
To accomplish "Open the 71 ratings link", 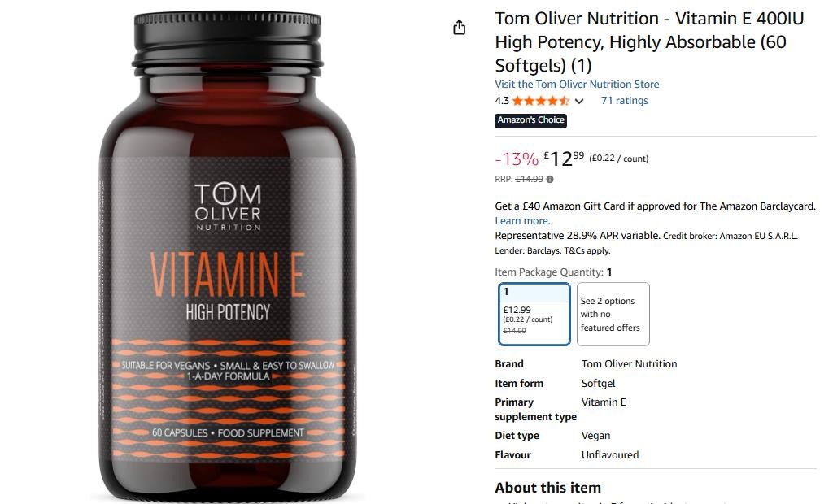I will pos(624,100).
